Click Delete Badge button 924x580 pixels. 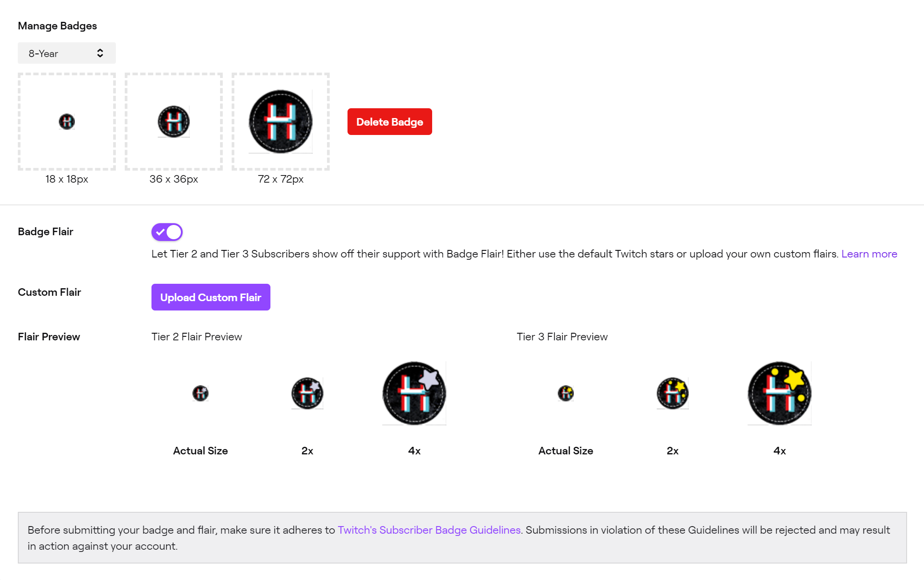(x=389, y=121)
